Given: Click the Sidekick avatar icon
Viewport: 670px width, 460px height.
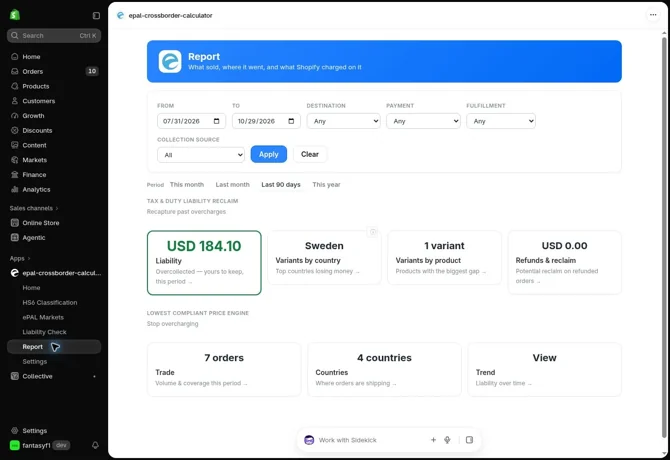Looking at the screenshot, I should click(309, 440).
